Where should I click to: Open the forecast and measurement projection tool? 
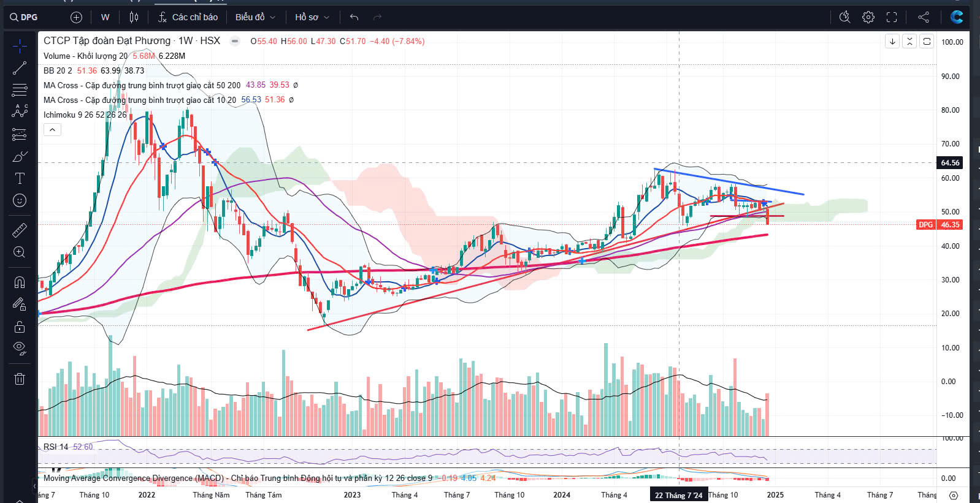(20, 134)
